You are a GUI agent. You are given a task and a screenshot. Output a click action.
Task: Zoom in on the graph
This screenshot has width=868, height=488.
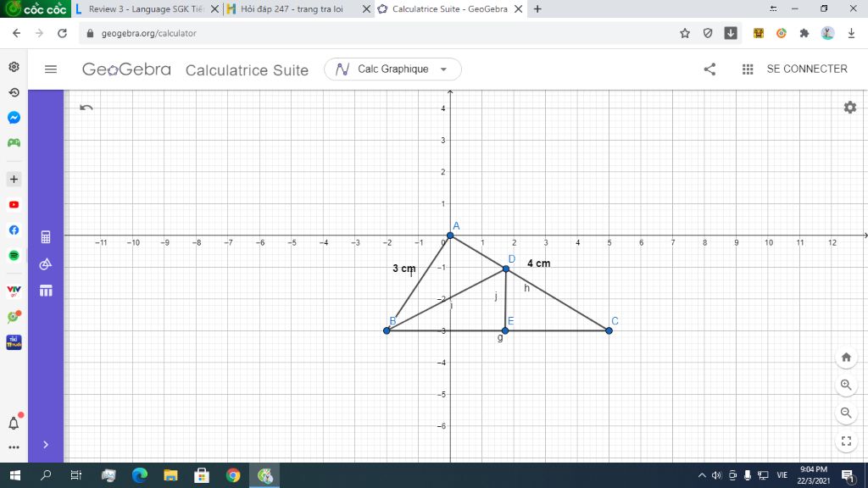(x=846, y=385)
